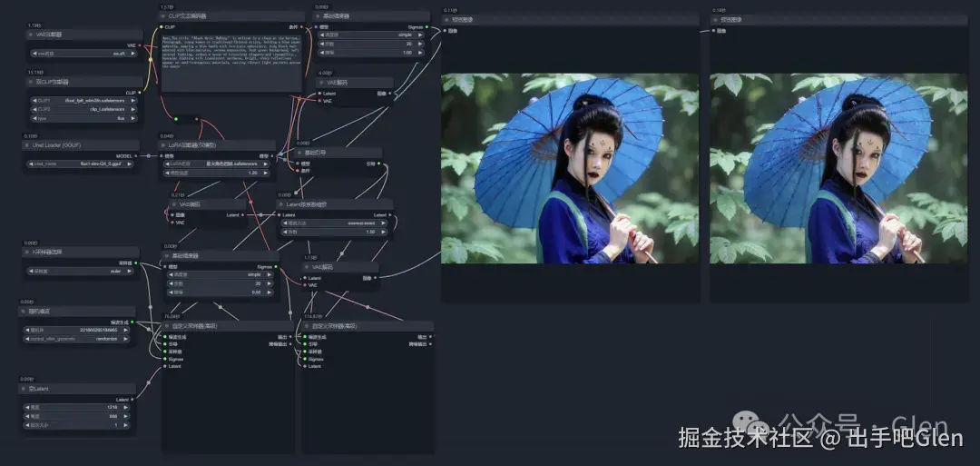
Task: Click the 采样器 output socket on K采样器选择
Action: tap(135, 263)
